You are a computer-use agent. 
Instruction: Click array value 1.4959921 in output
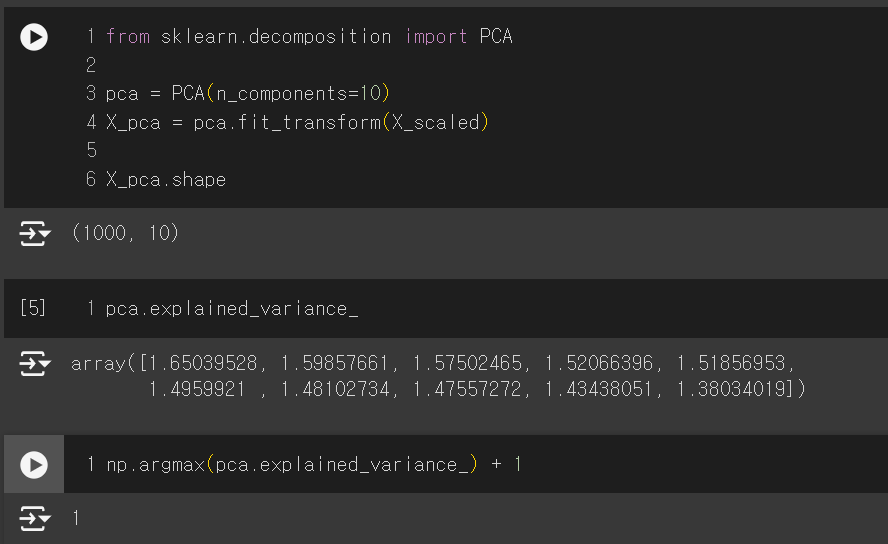tap(197, 389)
